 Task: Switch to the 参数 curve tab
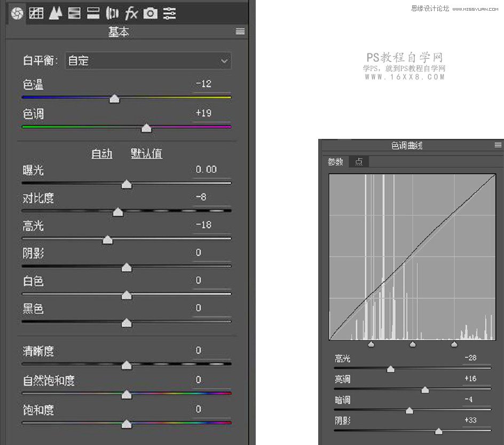coord(335,162)
